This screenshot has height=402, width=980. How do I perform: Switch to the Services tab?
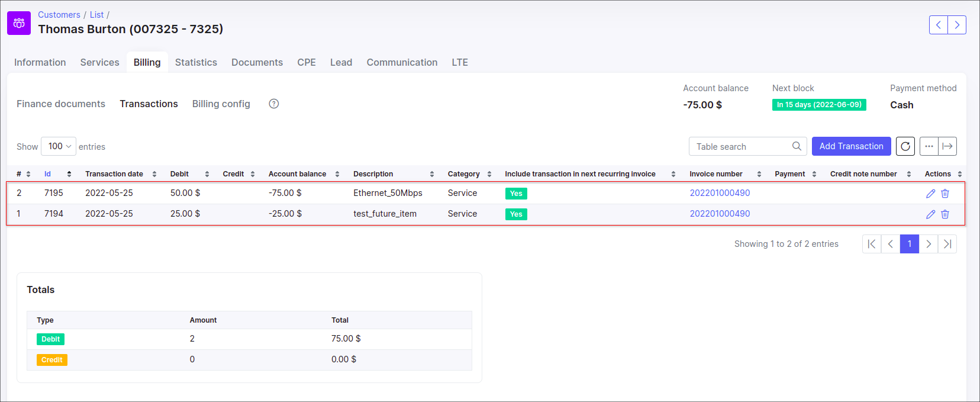coord(99,62)
